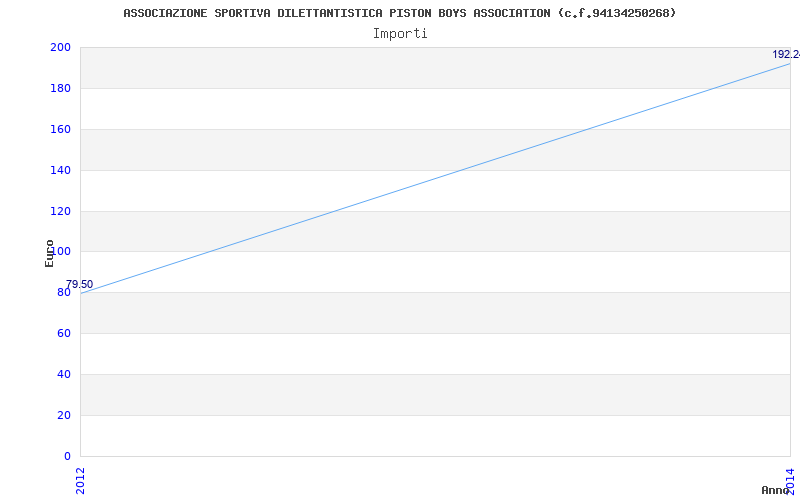The image size is (800, 500).
Task: Click the 200 y-axis tick label
Action: [x=60, y=47]
